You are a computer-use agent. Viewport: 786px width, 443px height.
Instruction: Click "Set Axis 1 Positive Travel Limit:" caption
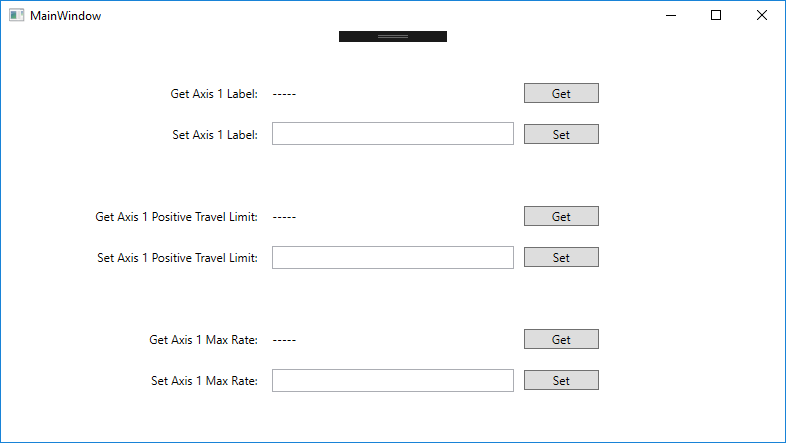pyautogui.click(x=177, y=258)
